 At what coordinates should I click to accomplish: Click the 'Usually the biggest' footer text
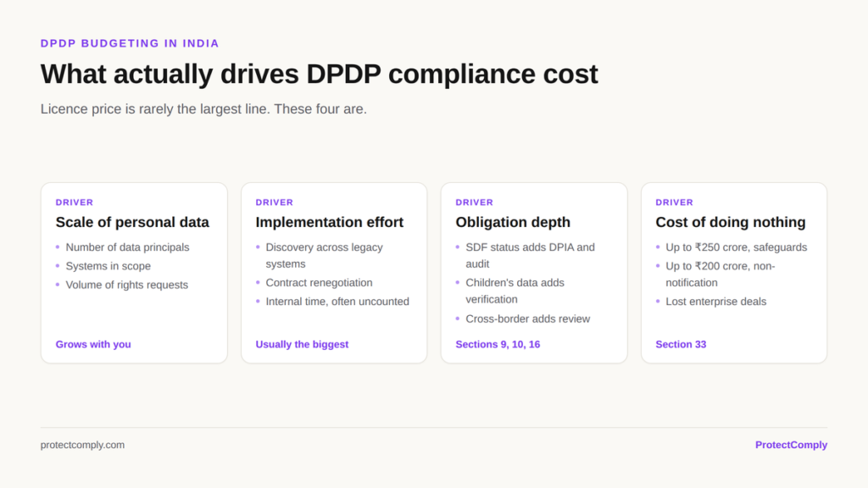[x=302, y=344]
